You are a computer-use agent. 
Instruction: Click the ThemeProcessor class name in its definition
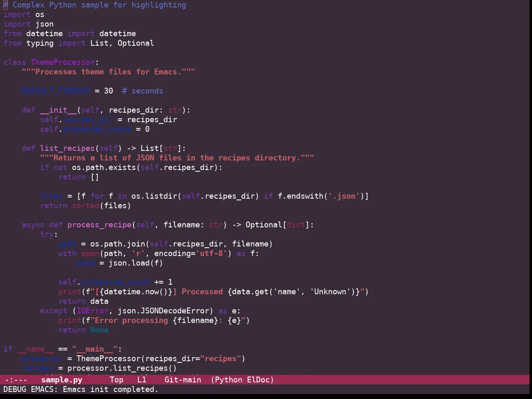pyautogui.click(x=63, y=62)
